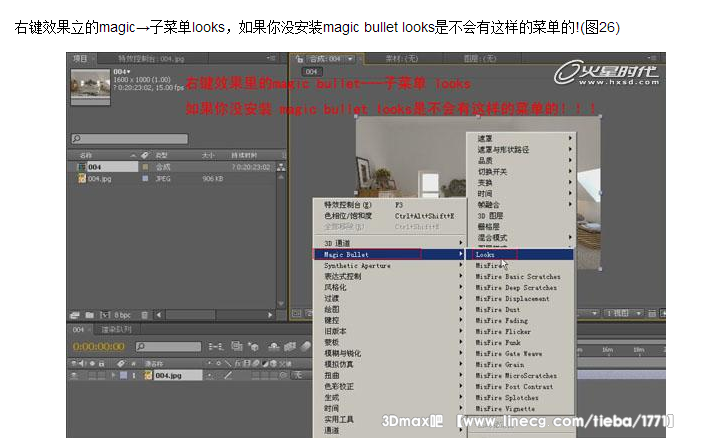Switch to the 图层:(无) tab
Screen dimensions: 703x438
[x=480, y=58]
